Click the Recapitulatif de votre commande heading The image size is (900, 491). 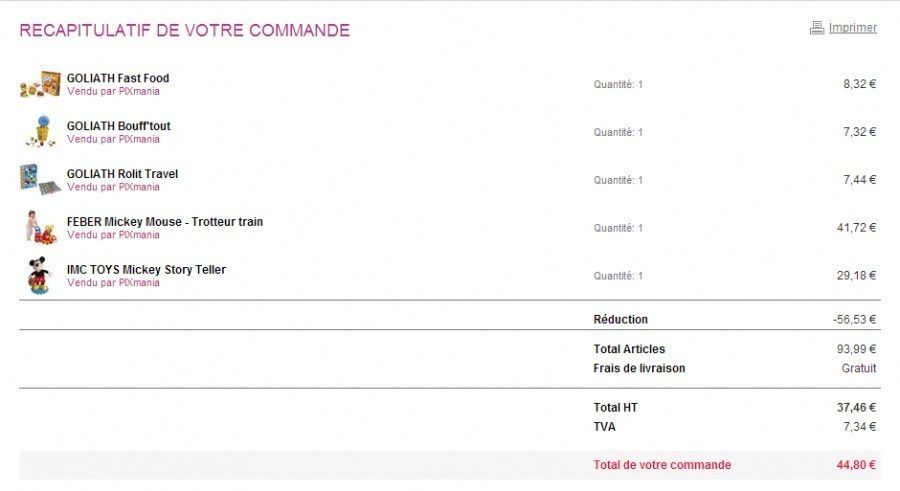pyautogui.click(x=185, y=30)
